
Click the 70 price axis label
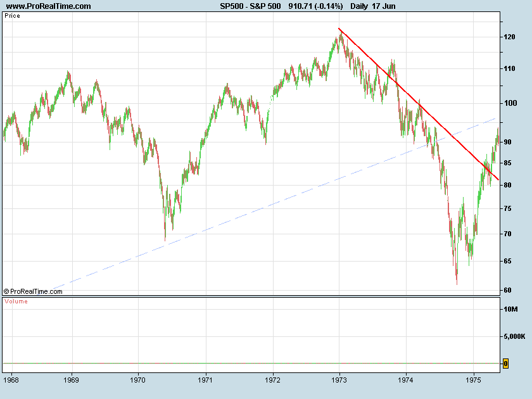tap(507, 234)
